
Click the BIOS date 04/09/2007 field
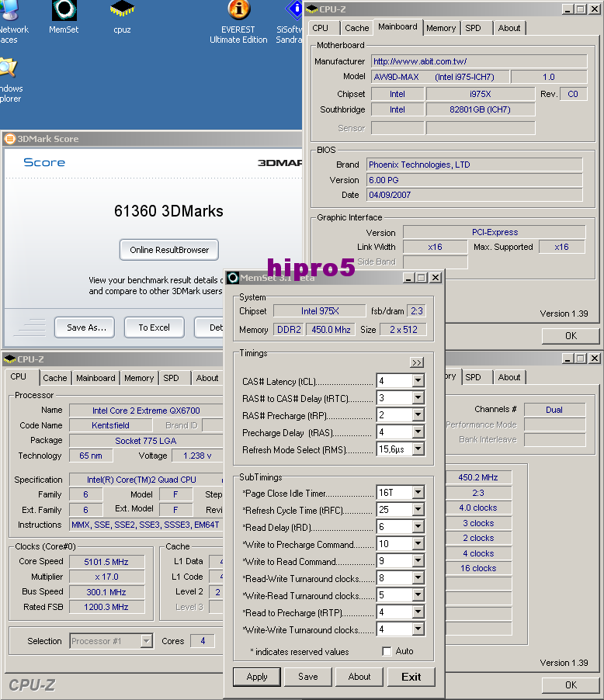tap(474, 195)
